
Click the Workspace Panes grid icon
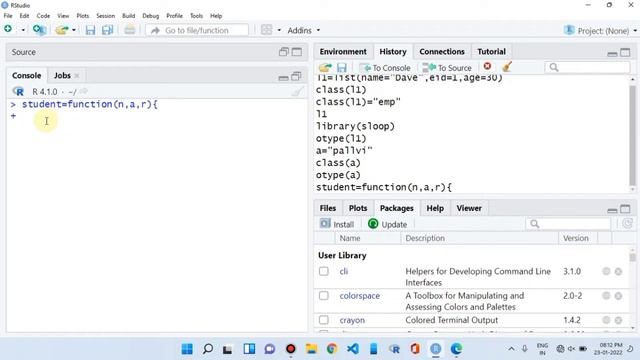(x=267, y=30)
